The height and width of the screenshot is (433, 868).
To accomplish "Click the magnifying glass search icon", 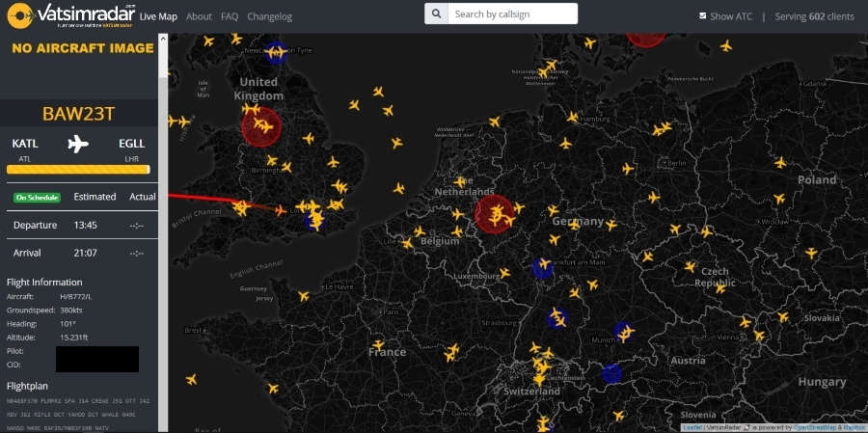I will pos(436,14).
